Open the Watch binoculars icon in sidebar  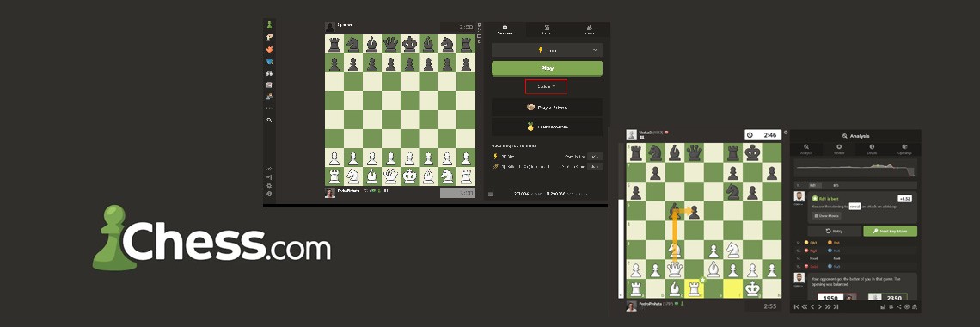(269, 72)
